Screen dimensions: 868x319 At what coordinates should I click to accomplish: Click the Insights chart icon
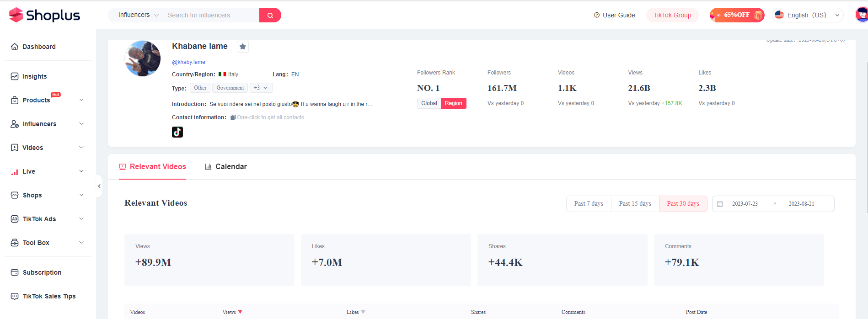(15, 76)
